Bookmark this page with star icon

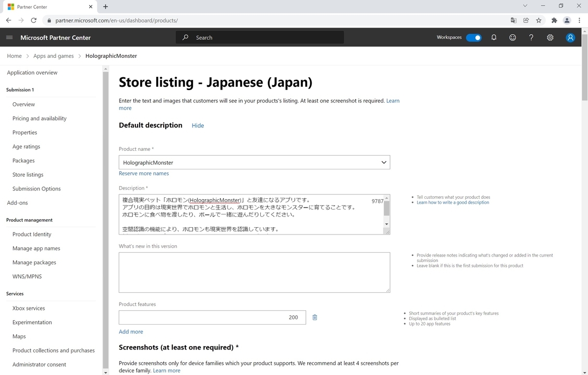pyautogui.click(x=539, y=21)
